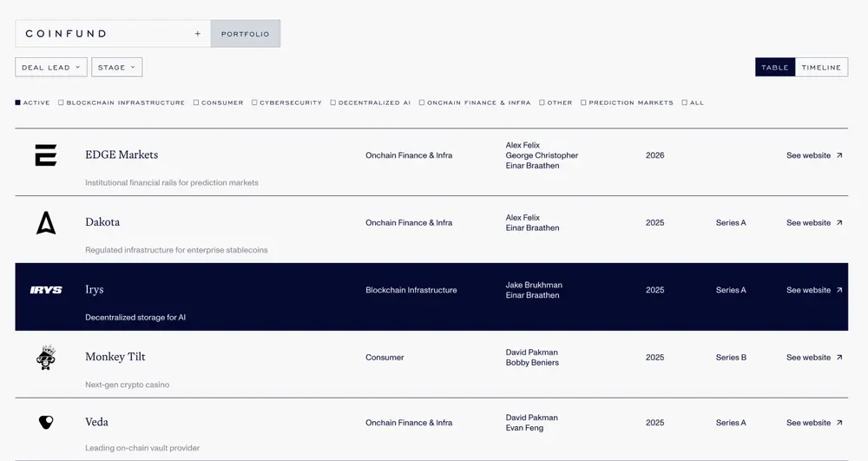This screenshot has height=461, width=868.
Task: Click the arrow icon in Dakota row
Action: click(x=839, y=222)
